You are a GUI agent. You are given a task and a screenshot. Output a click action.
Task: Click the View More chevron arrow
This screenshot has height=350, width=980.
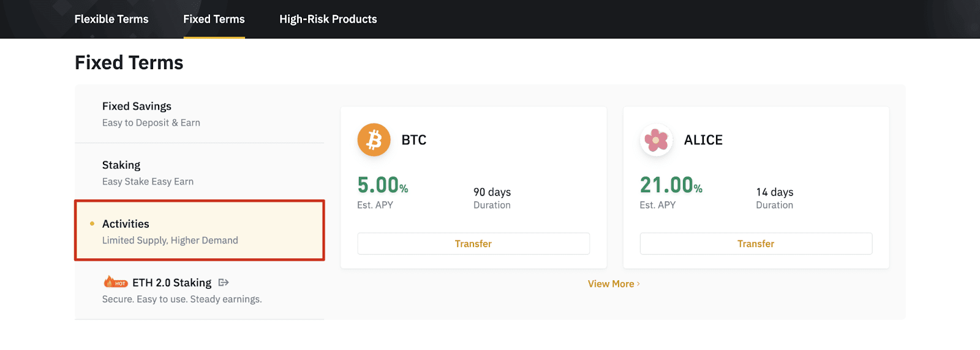(638, 284)
